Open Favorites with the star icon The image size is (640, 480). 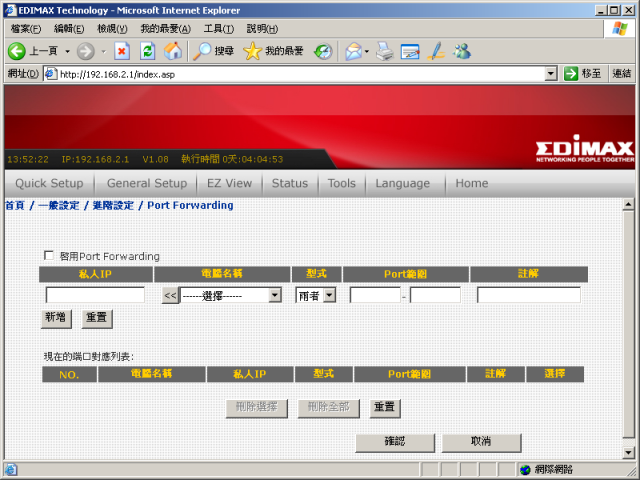point(252,51)
